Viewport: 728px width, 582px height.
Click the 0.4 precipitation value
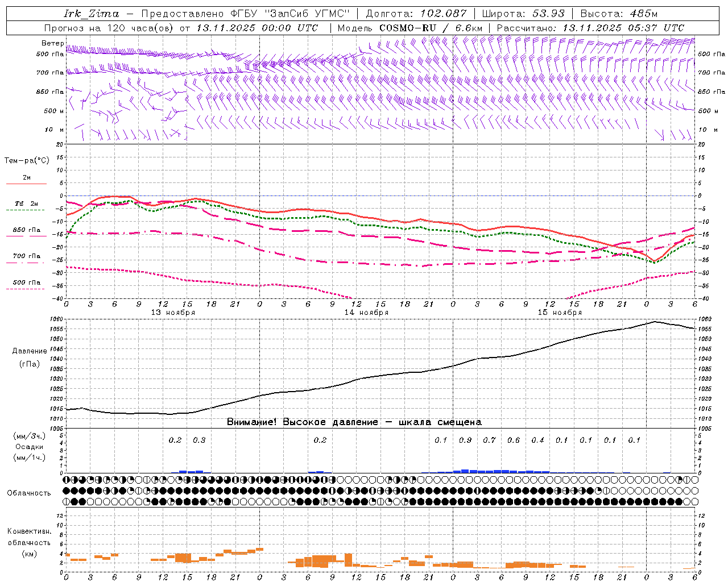pyautogui.click(x=537, y=440)
